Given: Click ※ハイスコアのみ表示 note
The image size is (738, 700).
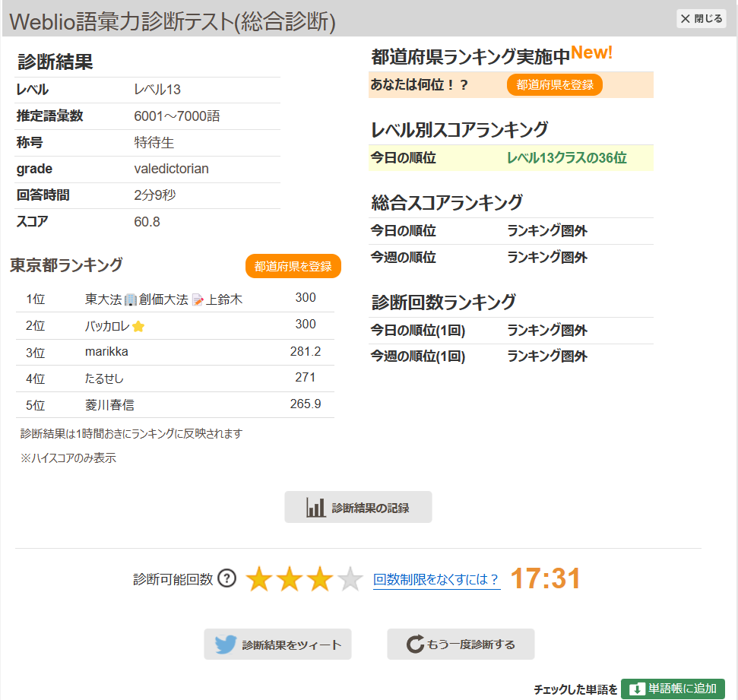Looking at the screenshot, I should click(68, 458).
